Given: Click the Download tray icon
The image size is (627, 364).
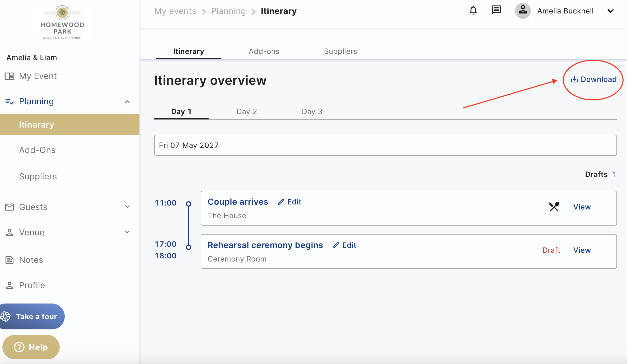Looking at the screenshot, I should coord(574,79).
